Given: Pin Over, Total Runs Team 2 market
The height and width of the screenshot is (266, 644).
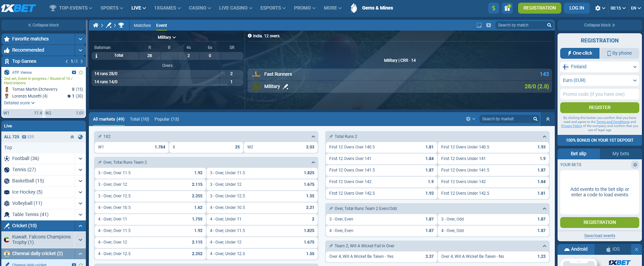Looking at the screenshot, I should (x=99, y=162).
